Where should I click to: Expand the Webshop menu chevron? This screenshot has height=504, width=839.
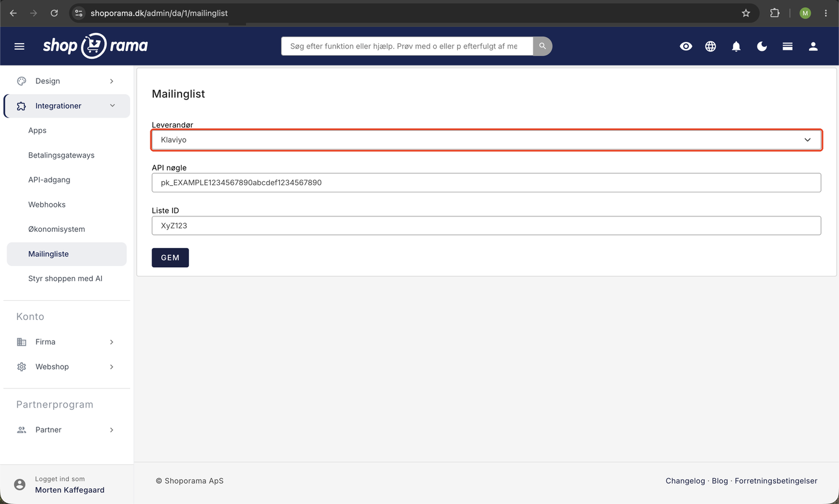[111, 366]
